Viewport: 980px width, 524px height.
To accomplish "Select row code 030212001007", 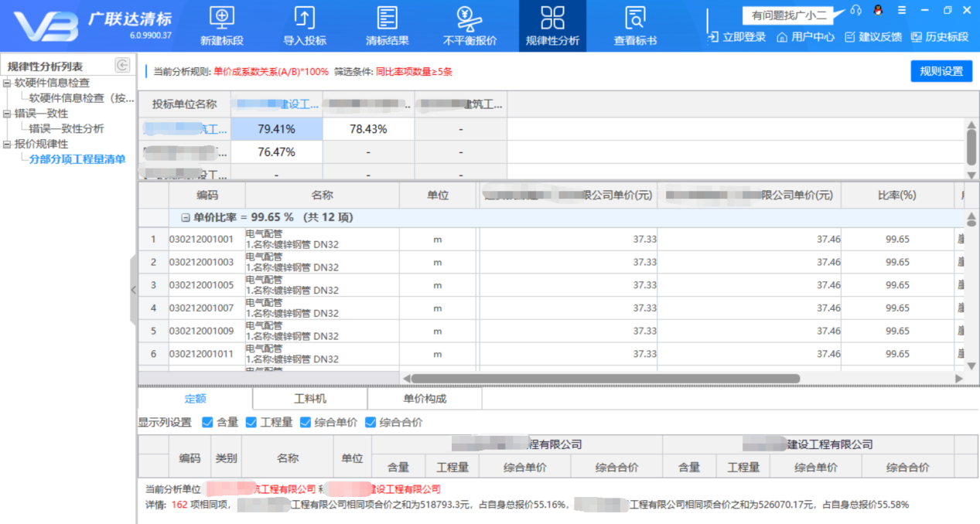I will 201,308.
